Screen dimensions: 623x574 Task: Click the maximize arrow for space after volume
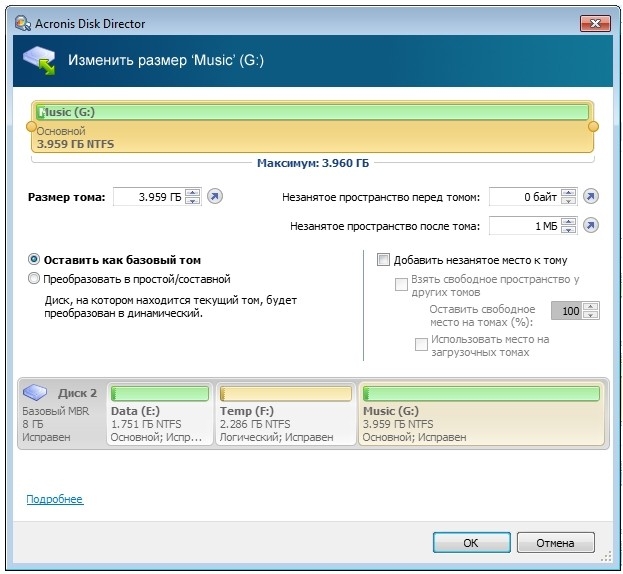(590, 226)
